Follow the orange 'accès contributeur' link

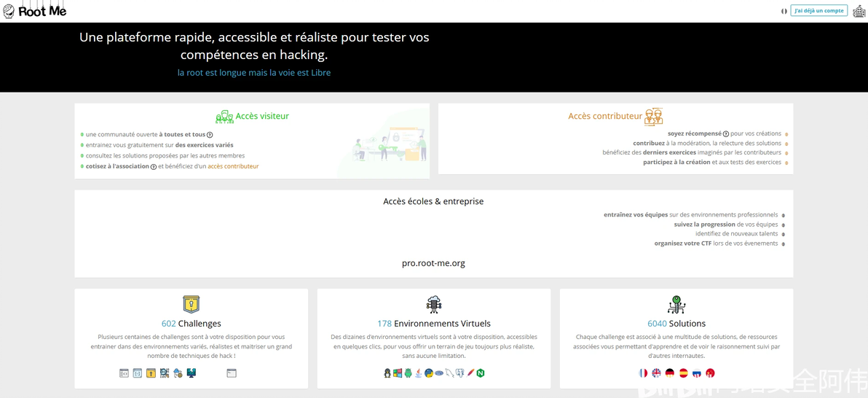(x=233, y=165)
